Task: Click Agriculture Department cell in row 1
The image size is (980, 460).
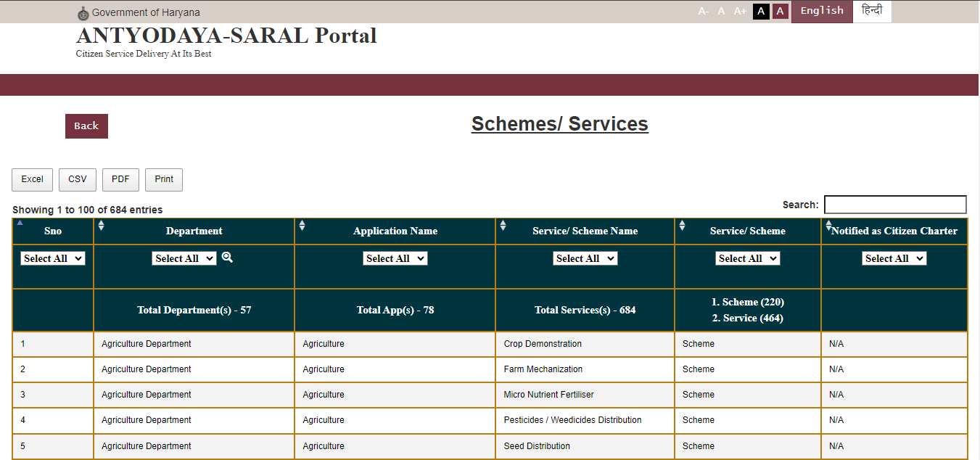Action: tap(194, 344)
